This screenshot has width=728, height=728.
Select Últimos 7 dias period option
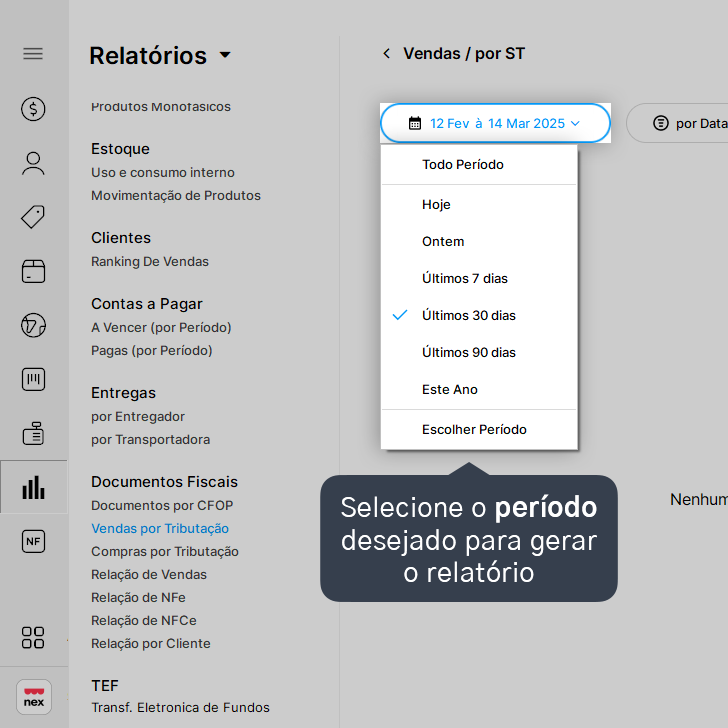[x=479, y=279]
